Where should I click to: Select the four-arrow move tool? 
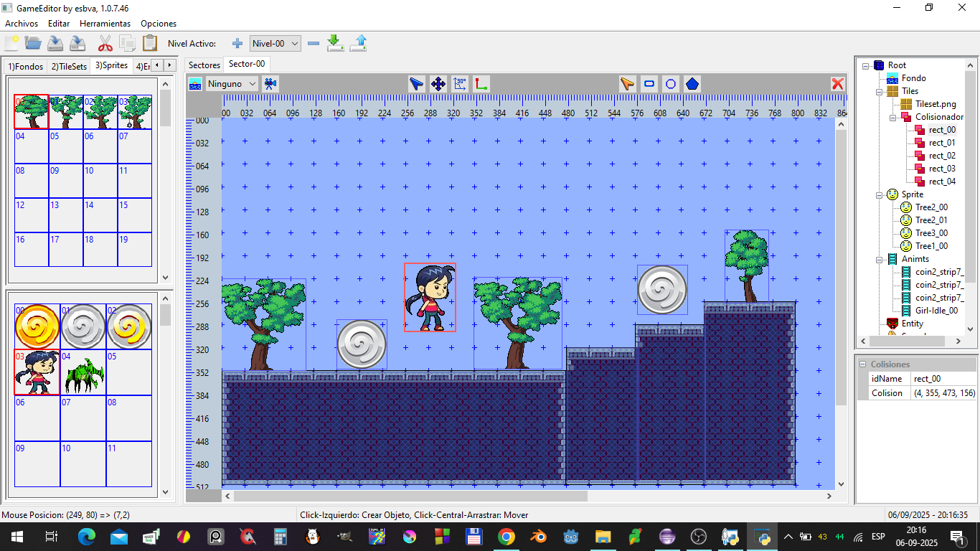[x=438, y=84]
